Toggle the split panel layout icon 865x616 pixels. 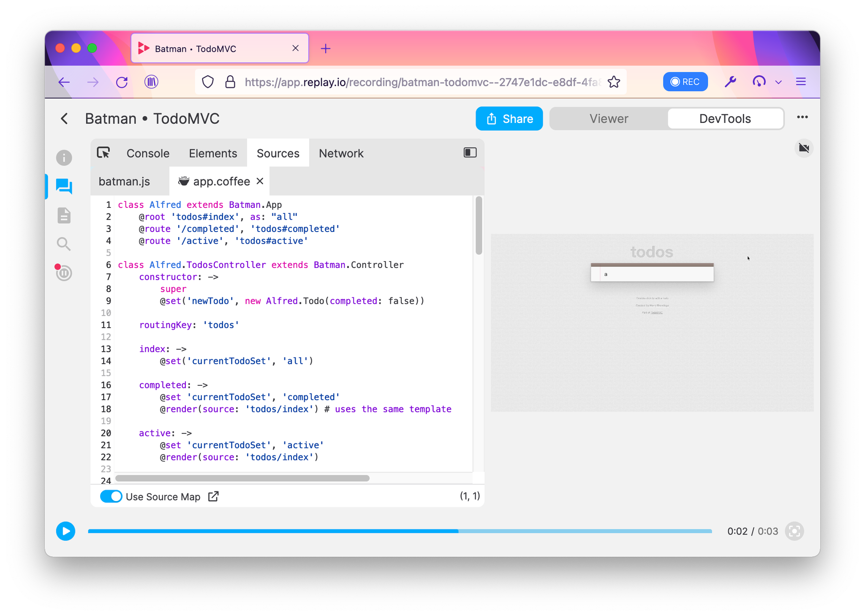click(470, 153)
